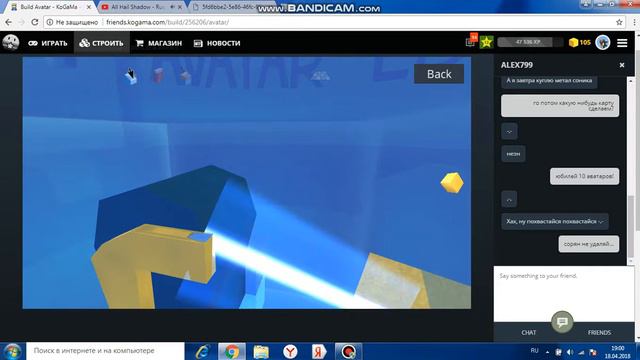Open the volume tray icon
The image size is (640, 360).
click(570, 352)
